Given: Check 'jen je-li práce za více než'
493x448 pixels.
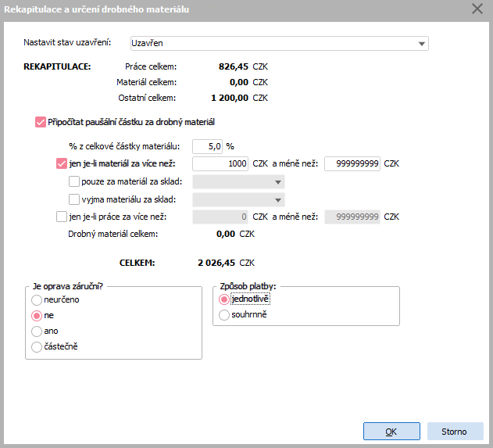Looking at the screenshot, I should pyautogui.click(x=63, y=217).
